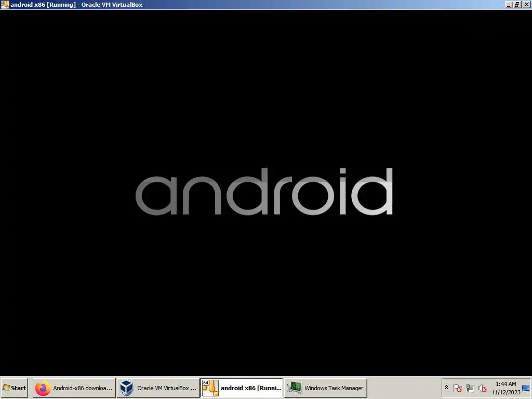Screen dimensions: 532x399
Task: Switch to the Firefox Android-x86 download window
Action: (x=74, y=388)
